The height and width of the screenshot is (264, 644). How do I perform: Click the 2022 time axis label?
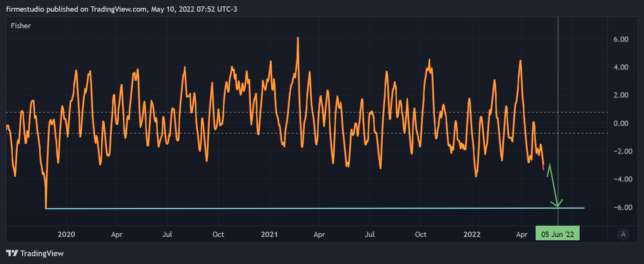coord(472,234)
